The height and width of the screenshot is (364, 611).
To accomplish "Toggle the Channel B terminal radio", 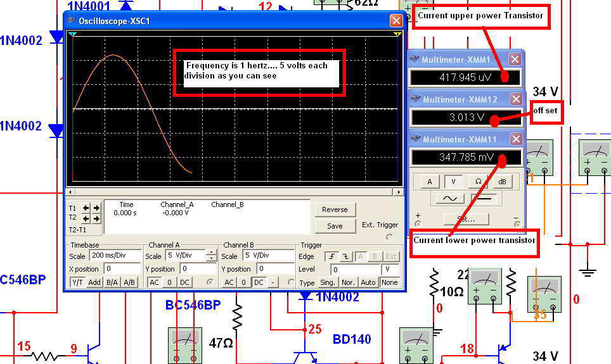I will (x=291, y=282).
